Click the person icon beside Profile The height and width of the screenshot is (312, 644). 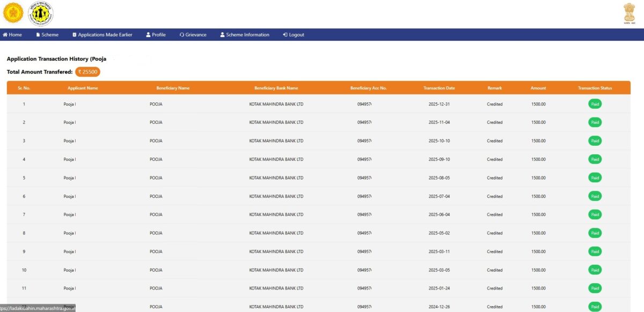[147, 34]
